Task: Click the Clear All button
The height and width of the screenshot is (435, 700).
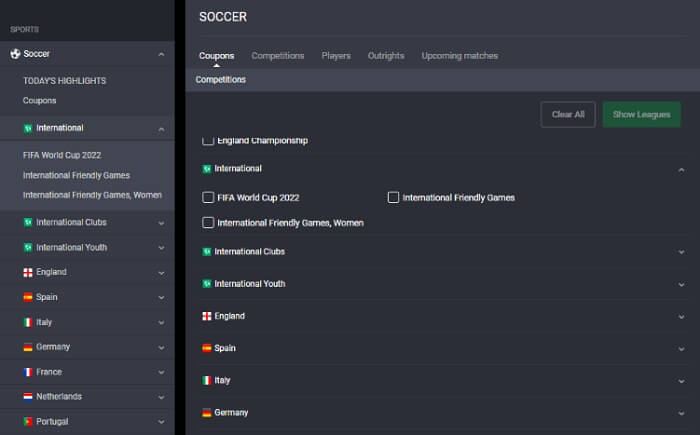Action: click(568, 114)
